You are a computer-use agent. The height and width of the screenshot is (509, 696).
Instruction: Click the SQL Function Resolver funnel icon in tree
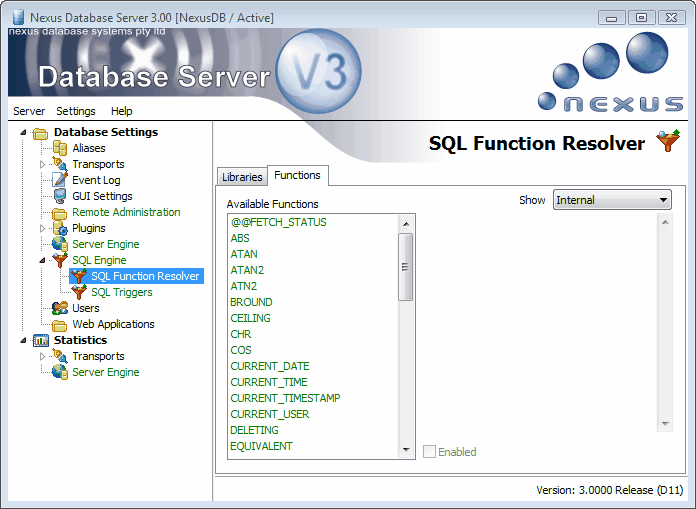tap(79, 276)
